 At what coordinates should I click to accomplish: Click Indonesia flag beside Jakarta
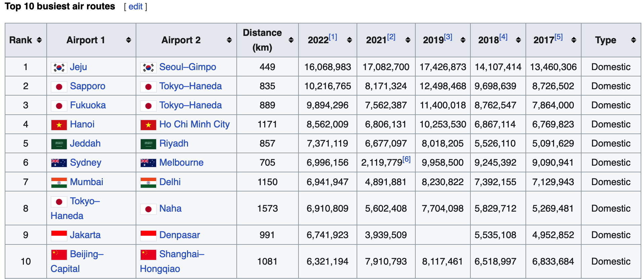pos(59,235)
